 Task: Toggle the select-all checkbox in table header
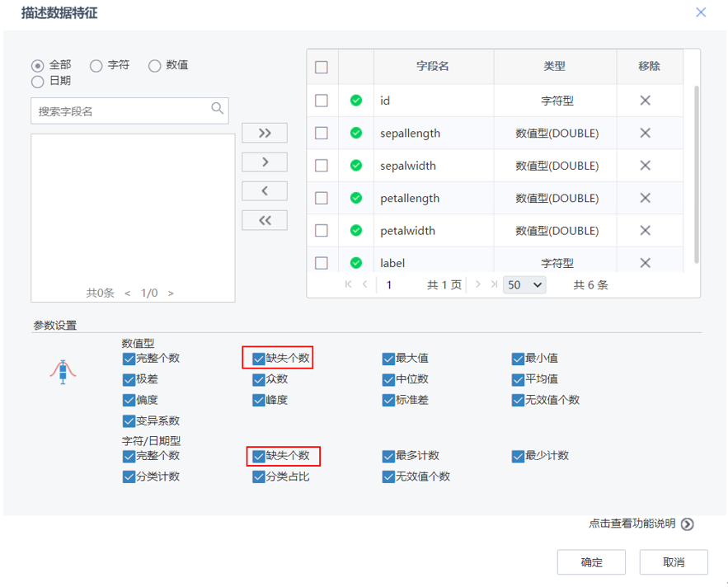tap(322, 67)
